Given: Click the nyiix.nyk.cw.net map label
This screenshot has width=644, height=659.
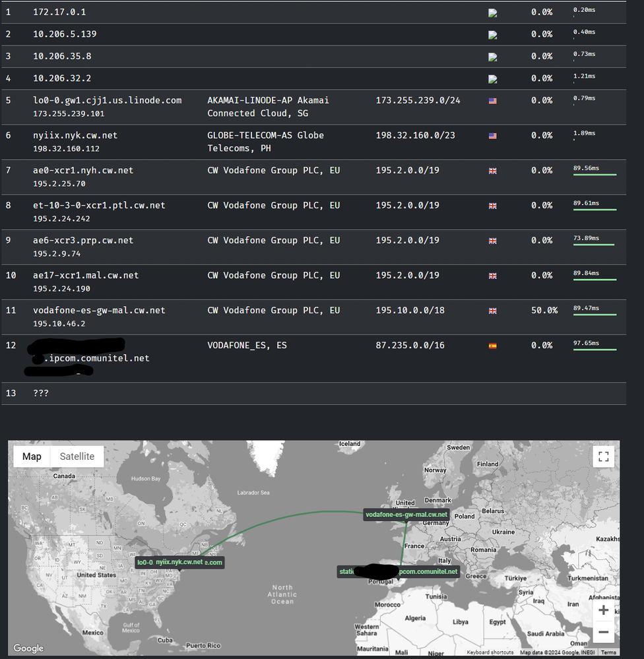Looking at the screenshot, I should 179,562.
